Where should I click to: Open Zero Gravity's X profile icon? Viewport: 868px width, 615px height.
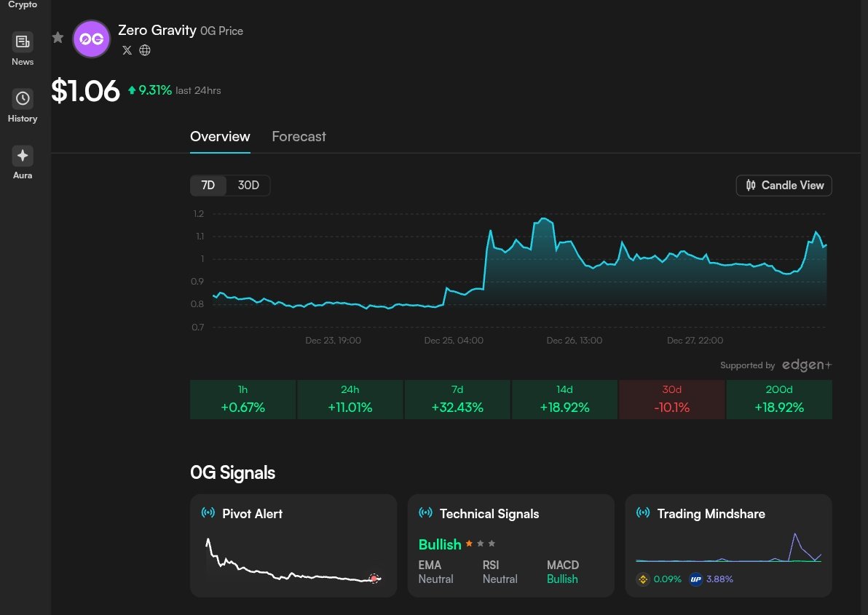(127, 50)
